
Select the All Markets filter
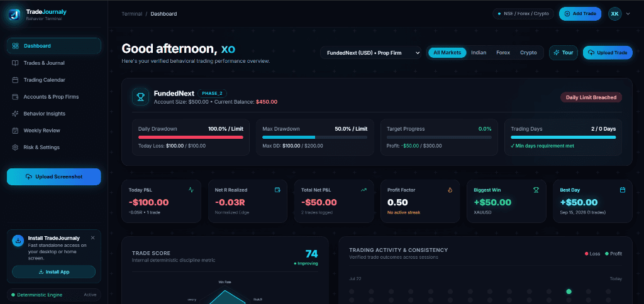click(447, 53)
